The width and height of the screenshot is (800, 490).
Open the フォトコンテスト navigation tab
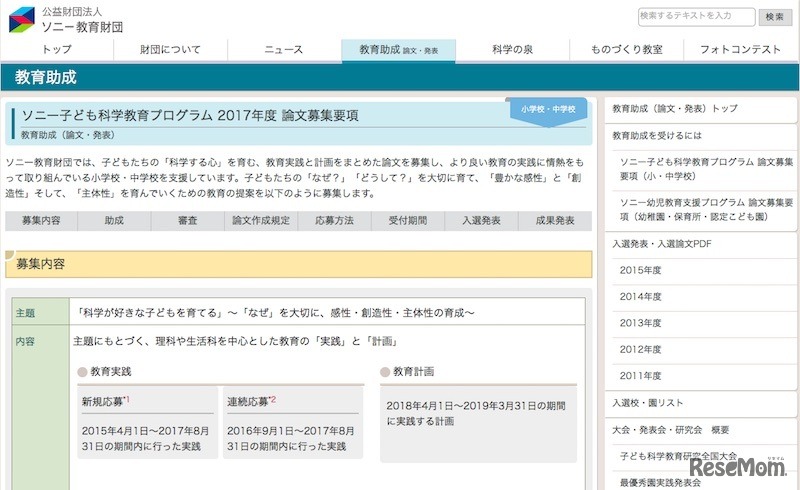pyautogui.click(x=740, y=50)
